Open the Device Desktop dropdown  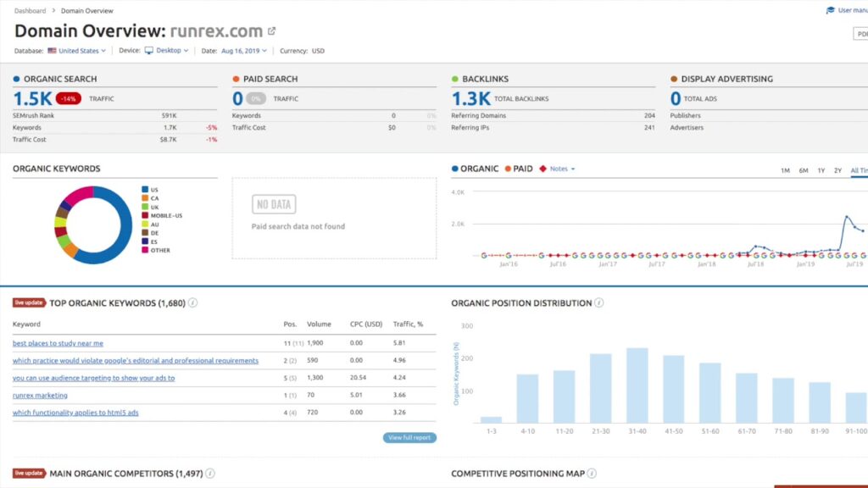167,50
